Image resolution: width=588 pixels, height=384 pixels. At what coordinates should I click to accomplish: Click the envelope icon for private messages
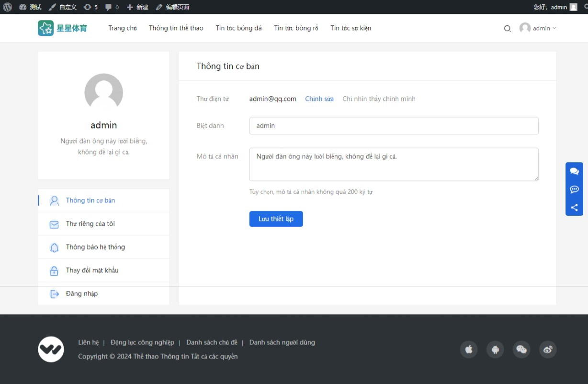pyautogui.click(x=54, y=224)
